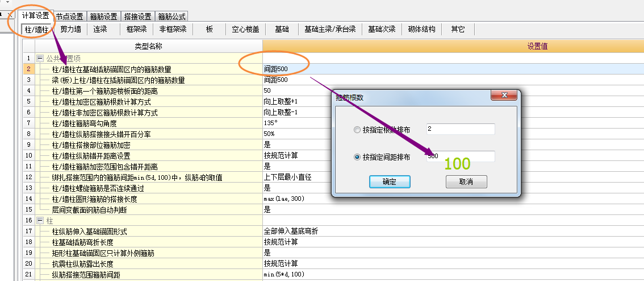Click the min(5*d,100) value cell
The height and width of the screenshot is (281, 644).
click(284, 274)
